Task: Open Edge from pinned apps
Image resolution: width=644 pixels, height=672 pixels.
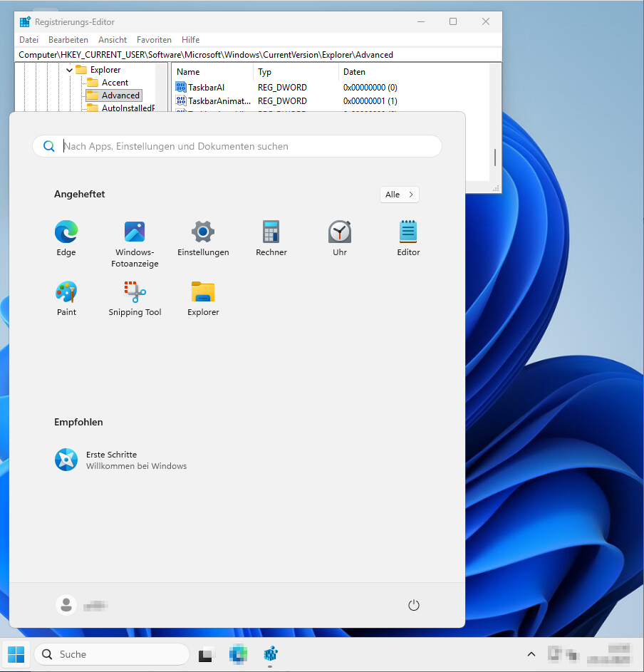Action: point(66,232)
